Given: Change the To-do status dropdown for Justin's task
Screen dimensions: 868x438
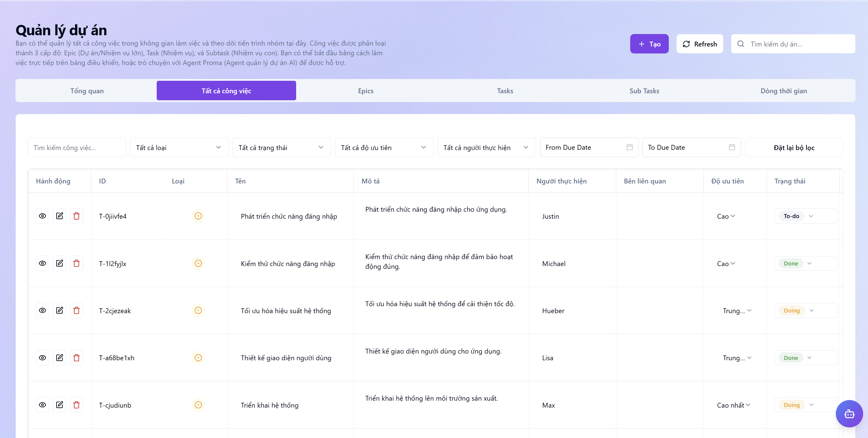Looking at the screenshot, I should click(806, 216).
